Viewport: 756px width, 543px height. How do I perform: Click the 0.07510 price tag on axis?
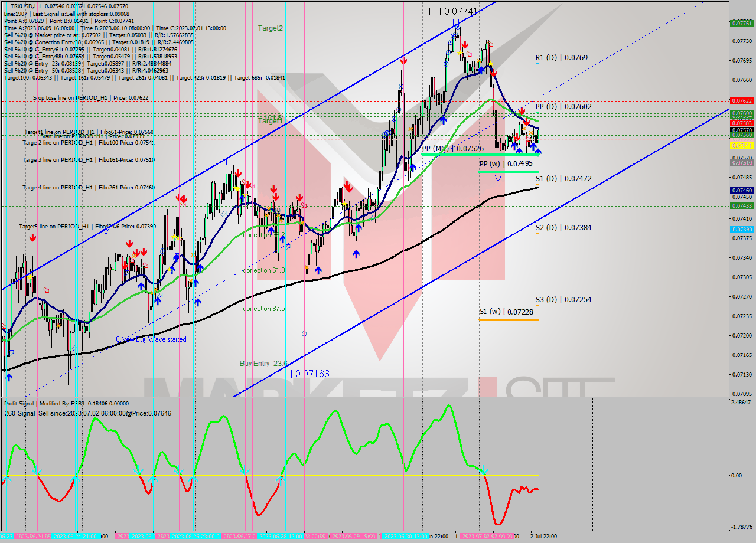pyautogui.click(x=742, y=163)
